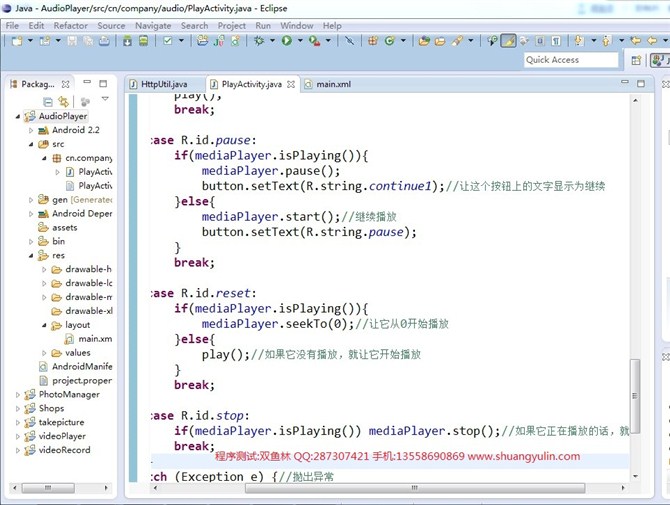Click the Open Task folder icon
This screenshot has height=505, width=670.
pyautogui.click(x=440, y=41)
